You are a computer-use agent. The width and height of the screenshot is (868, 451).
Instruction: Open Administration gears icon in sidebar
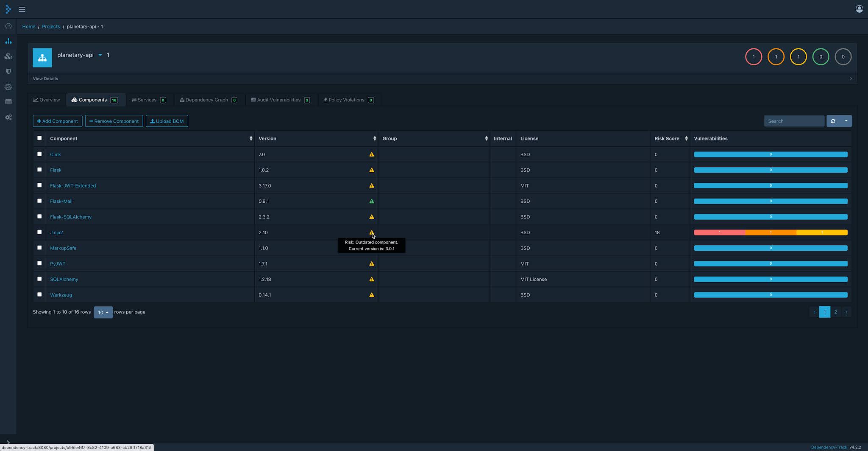click(8, 117)
